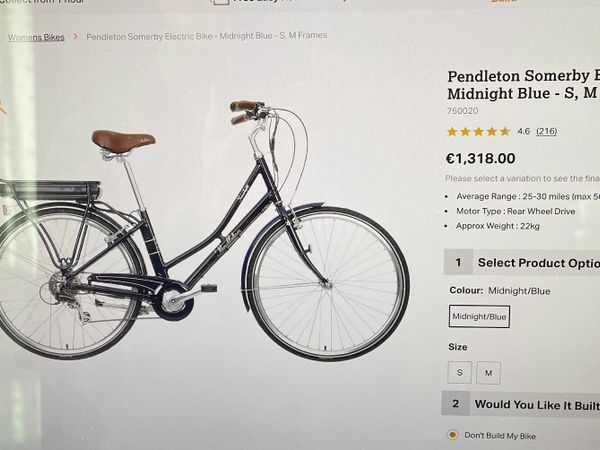Click the Motor Type Rear Wheel Drive line
This screenshot has width=600, height=450.
tap(515, 211)
